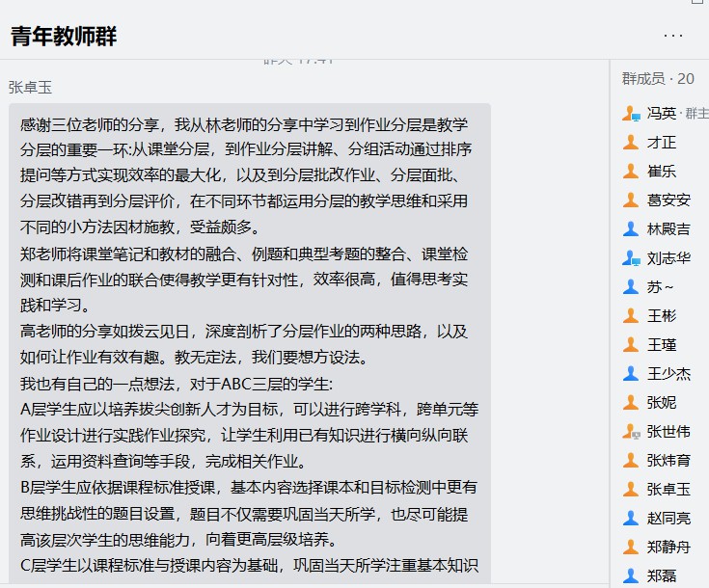Select member name 王彬 in list
Screen dimensions: 709x588
[662, 316]
